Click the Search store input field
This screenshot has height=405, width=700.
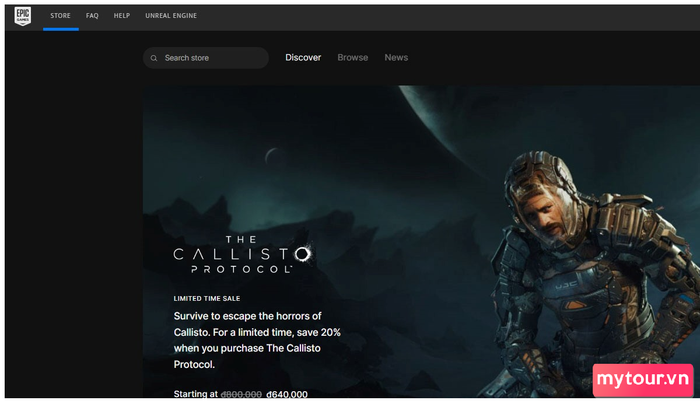click(x=206, y=58)
